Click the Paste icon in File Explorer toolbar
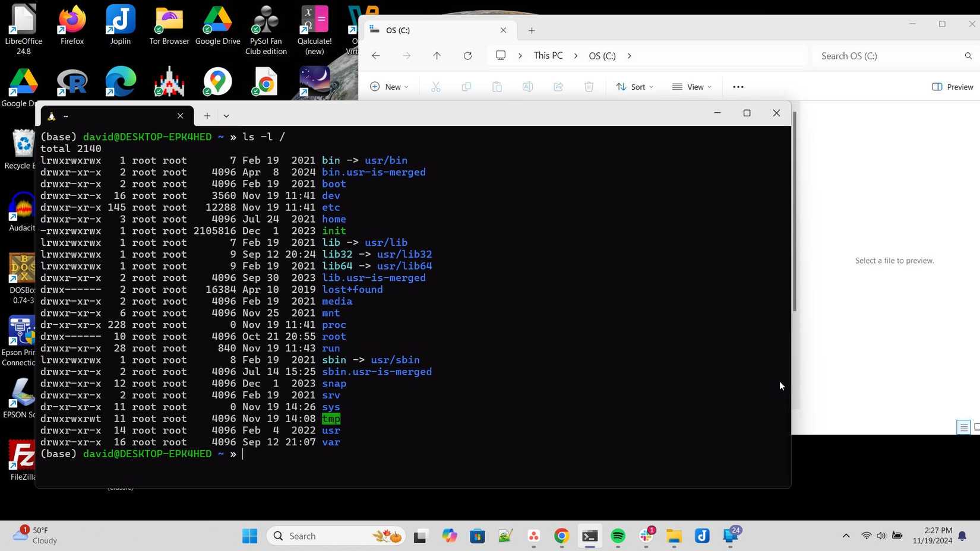 [497, 87]
